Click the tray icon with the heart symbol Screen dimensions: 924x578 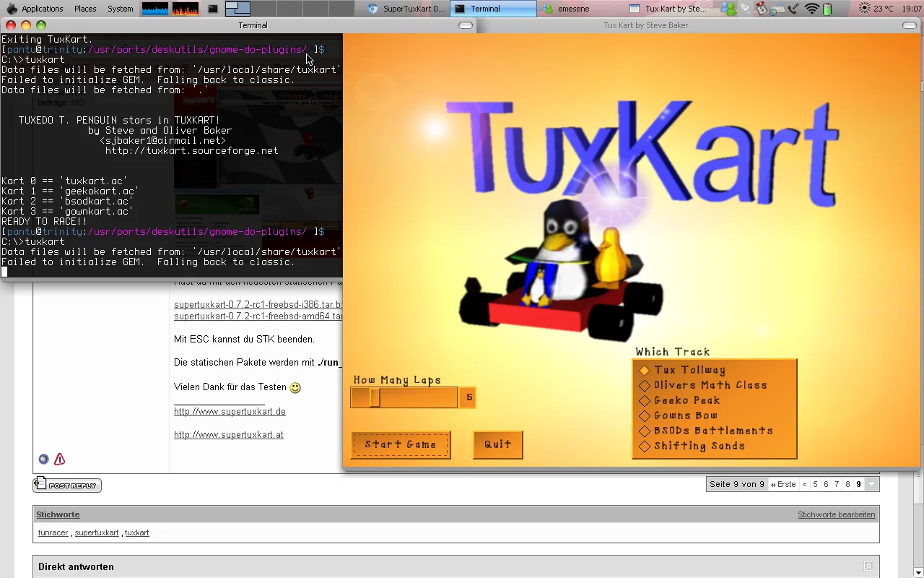tap(746, 9)
